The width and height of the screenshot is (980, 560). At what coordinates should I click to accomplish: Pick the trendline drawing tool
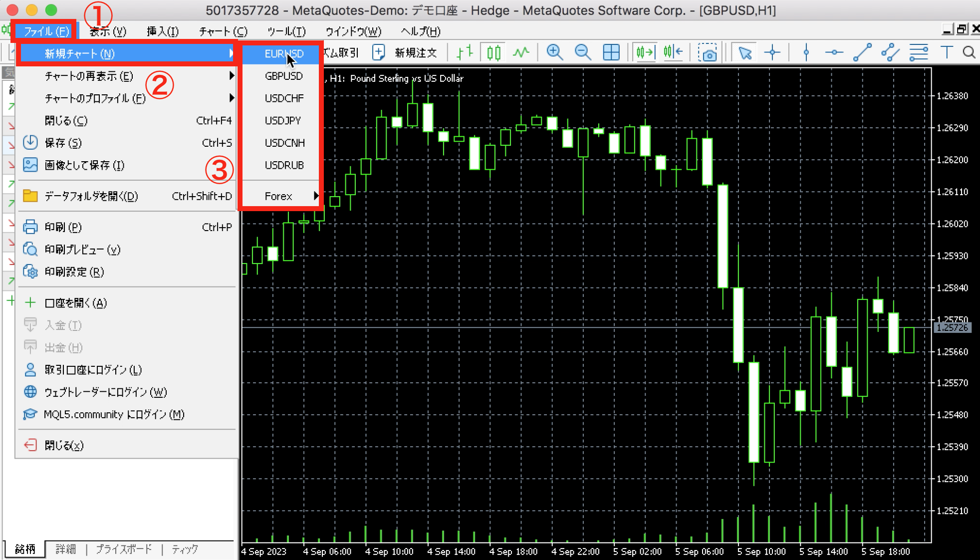point(862,52)
